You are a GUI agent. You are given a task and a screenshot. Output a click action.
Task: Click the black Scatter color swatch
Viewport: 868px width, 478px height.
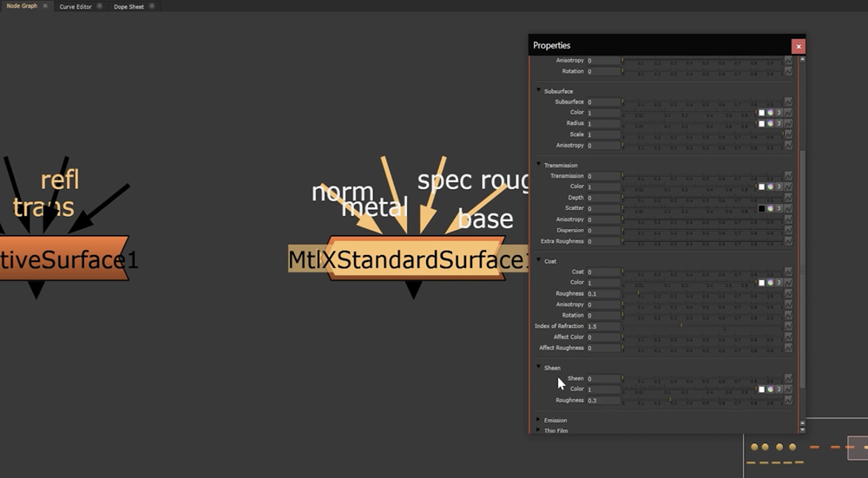pyautogui.click(x=761, y=209)
